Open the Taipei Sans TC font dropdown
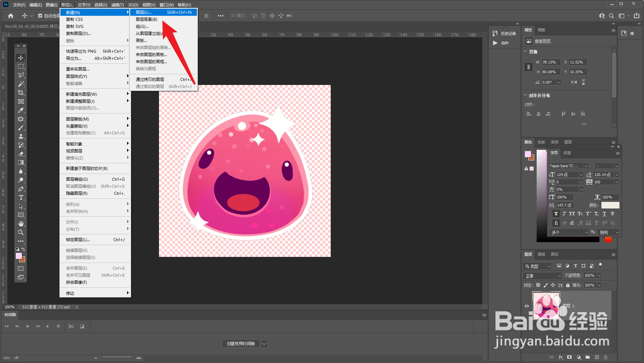This screenshot has height=363, width=644. click(x=586, y=166)
